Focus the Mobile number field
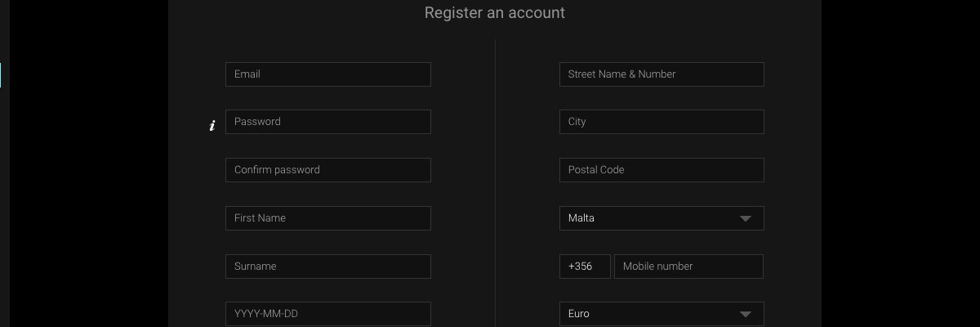The image size is (980, 327). point(688,267)
